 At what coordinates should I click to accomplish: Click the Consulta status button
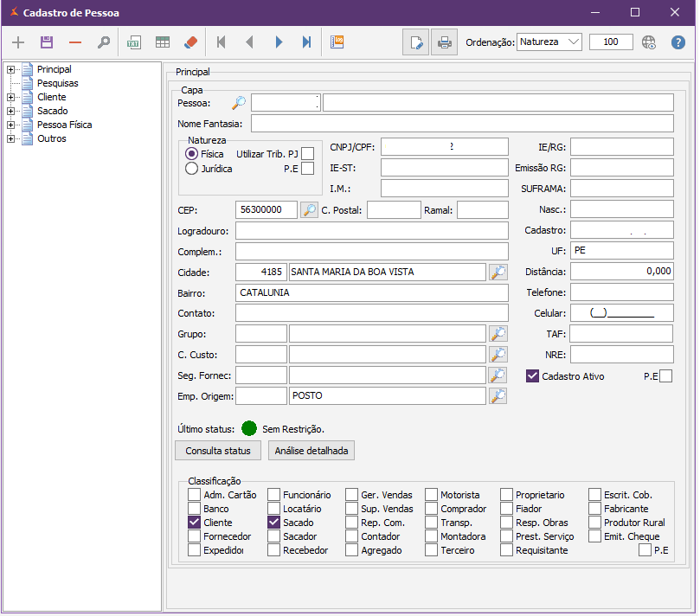point(218,451)
